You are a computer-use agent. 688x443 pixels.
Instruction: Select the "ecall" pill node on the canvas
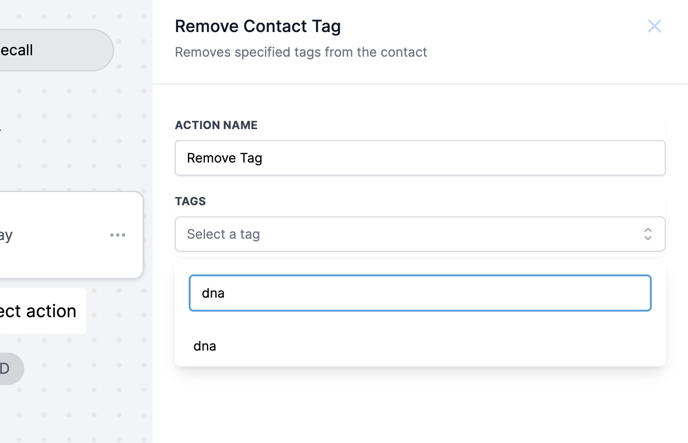[50, 50]
